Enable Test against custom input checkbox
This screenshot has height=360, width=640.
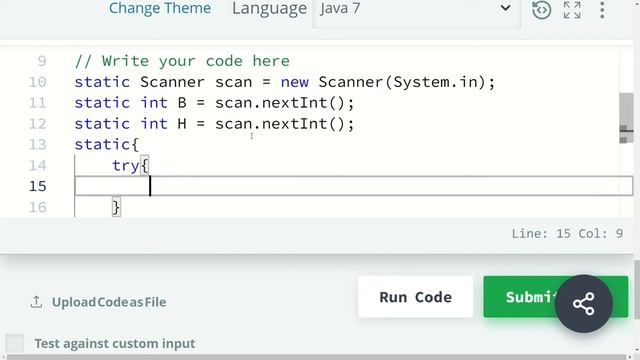[x=15, y=343]
